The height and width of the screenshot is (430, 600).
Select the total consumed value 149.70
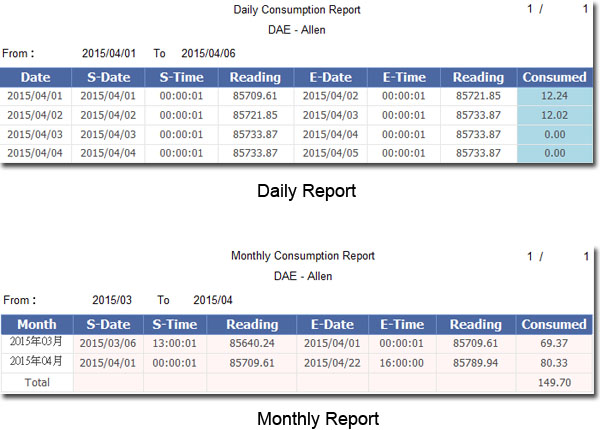[x=554, y=382]
